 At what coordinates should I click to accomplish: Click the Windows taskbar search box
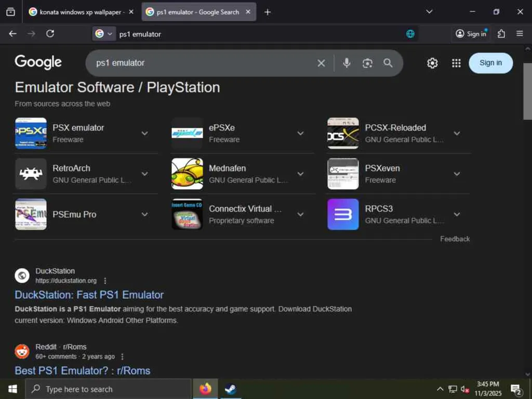tap(108, 389)
